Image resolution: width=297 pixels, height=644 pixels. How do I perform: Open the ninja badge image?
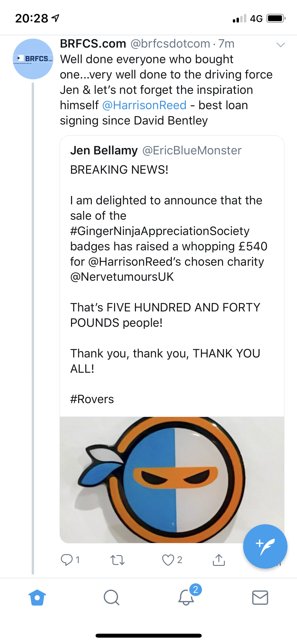coord(172,480)
